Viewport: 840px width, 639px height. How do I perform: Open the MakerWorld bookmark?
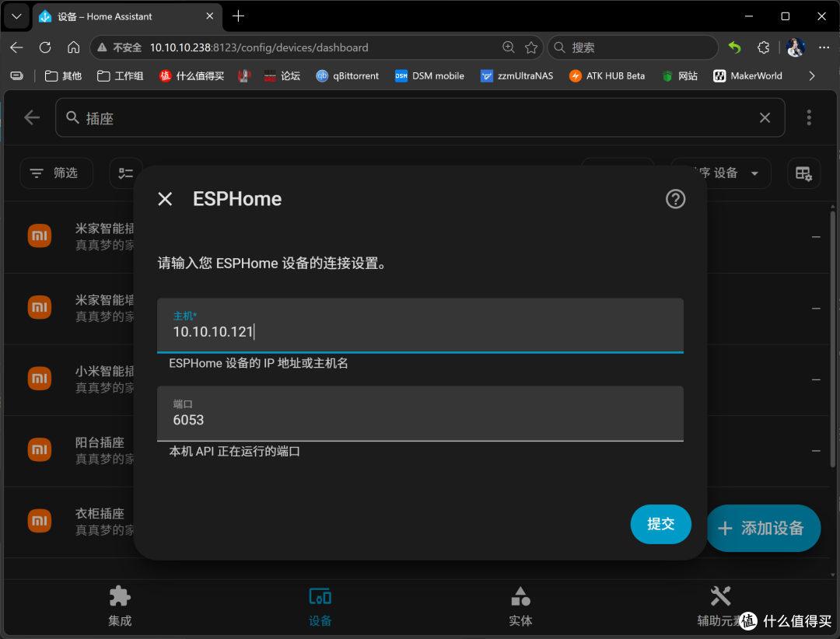point(748,76)
